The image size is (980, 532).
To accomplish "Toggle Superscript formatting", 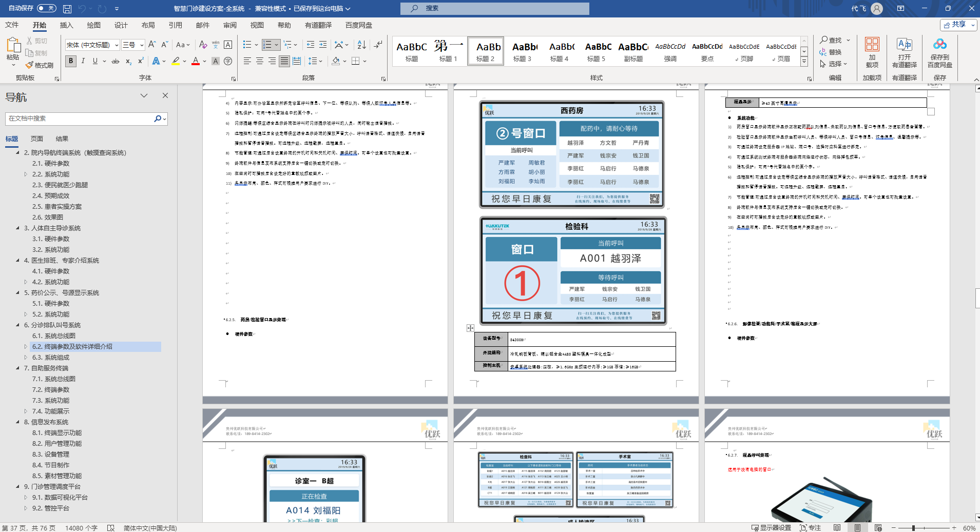I will click(141, 61).
